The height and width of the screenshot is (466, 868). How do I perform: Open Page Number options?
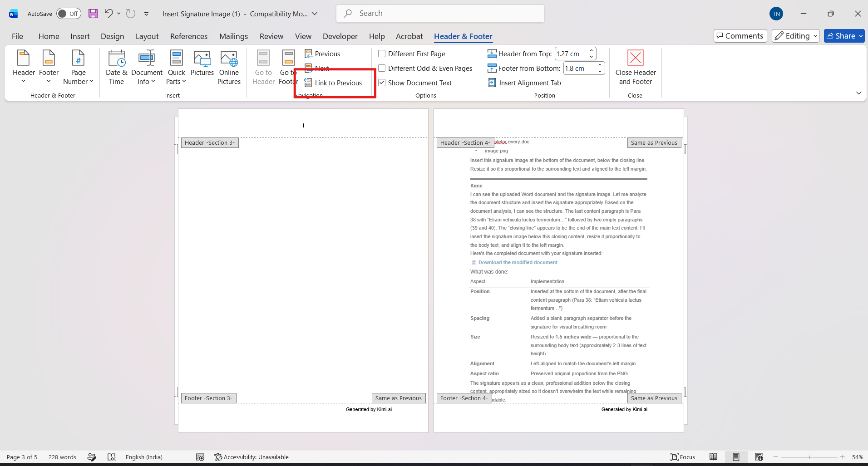[x=78, y=67]
